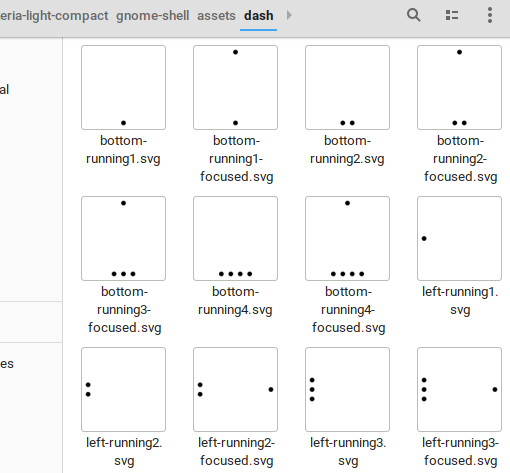Open the three-dot overflow menu
This screenshot has height=473, width=510.
pyautogui.click(x=490, y=15)
